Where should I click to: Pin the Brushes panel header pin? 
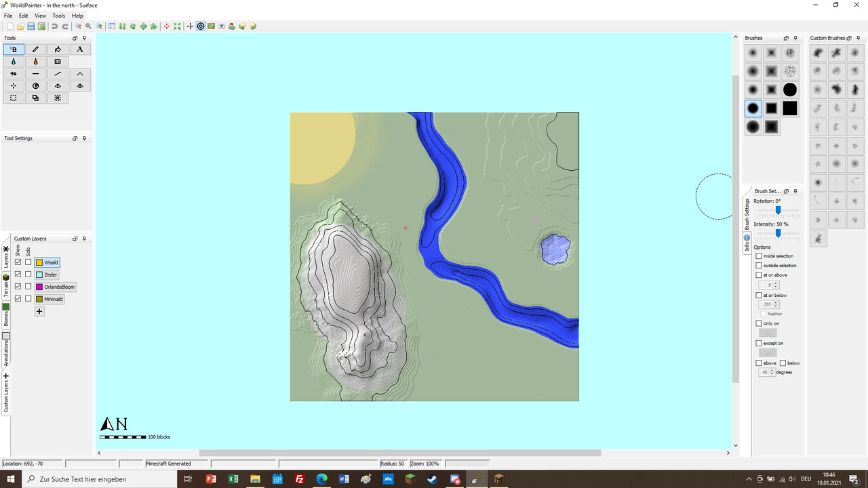[795, 38]
